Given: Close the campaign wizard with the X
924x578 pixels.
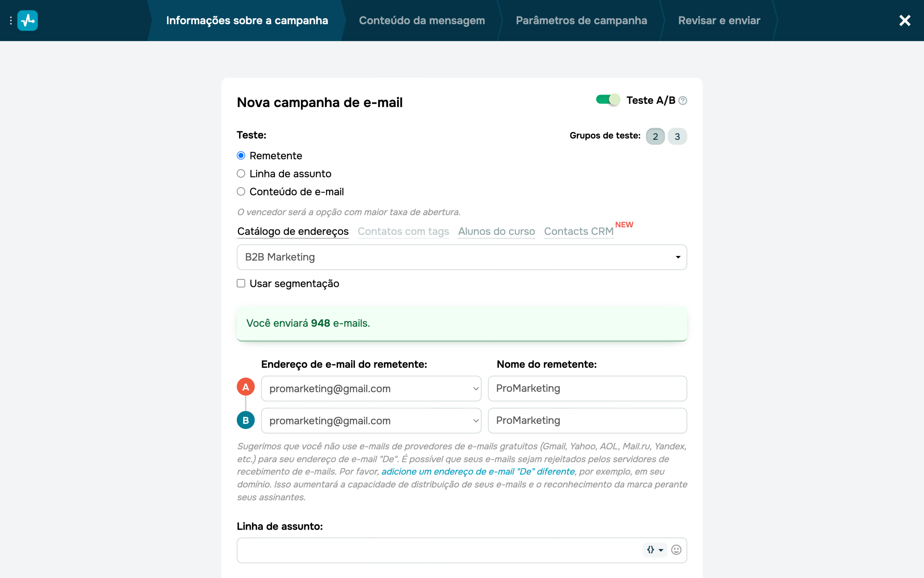Looking at the screenshot, I should click(x=905, y=21).
